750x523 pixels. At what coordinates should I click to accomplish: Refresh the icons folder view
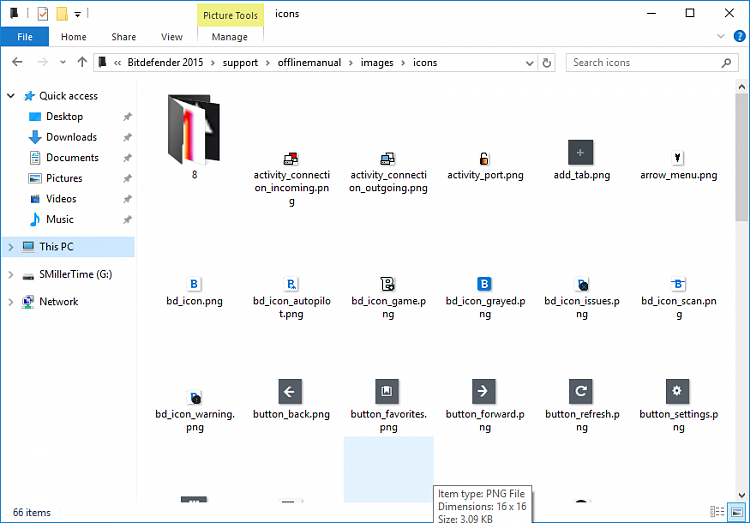pyautogui.click(x=547, y=63)
